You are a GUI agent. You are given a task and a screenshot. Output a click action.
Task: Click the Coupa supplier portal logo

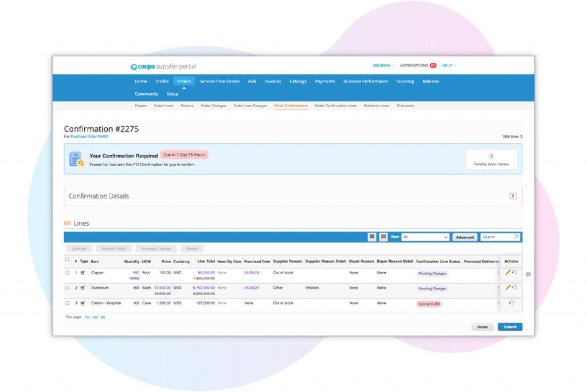coord(163,66)
